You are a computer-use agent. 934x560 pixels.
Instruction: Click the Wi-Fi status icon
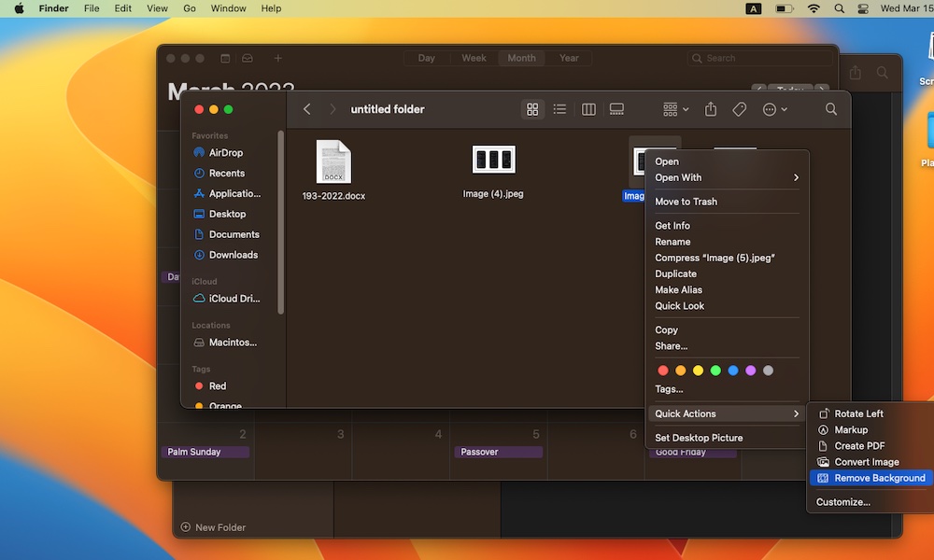tap(814, 8)
